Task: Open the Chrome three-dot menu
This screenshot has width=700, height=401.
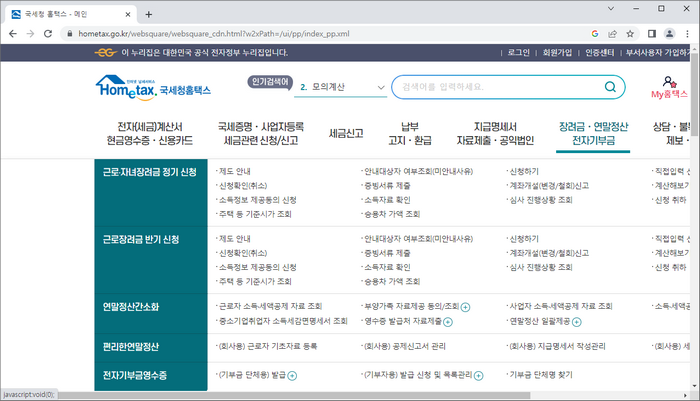Action: pyautogui.click(x=688, y=34)
